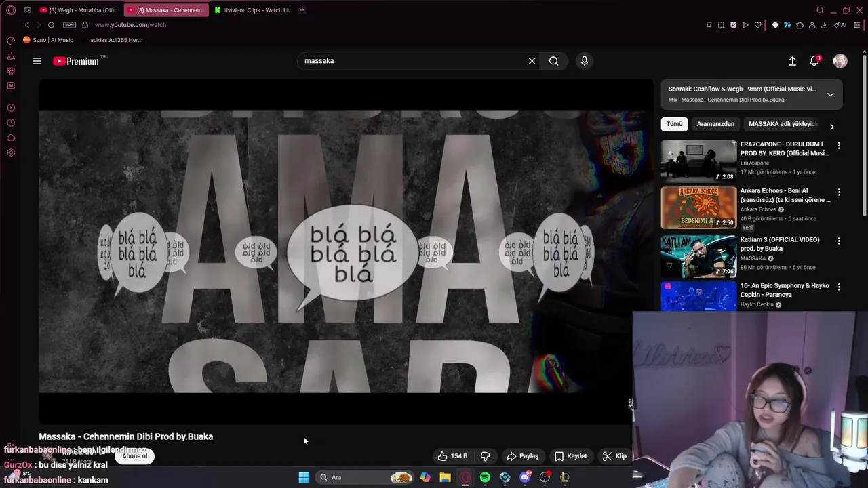The height and width of the screenshot is (488, 868).
Task: Open ERA7CAPONE - DURULDUM video thumbnail
Action: tap(698, 161)
